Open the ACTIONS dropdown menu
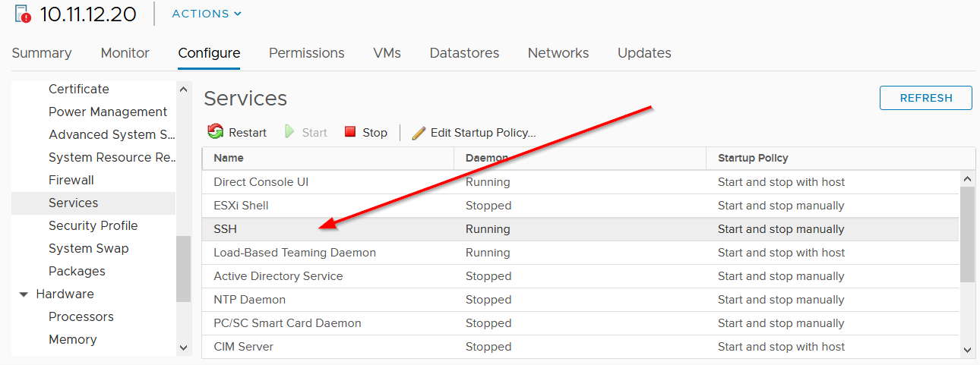This screenshot has height=365, width=980. 207,14
